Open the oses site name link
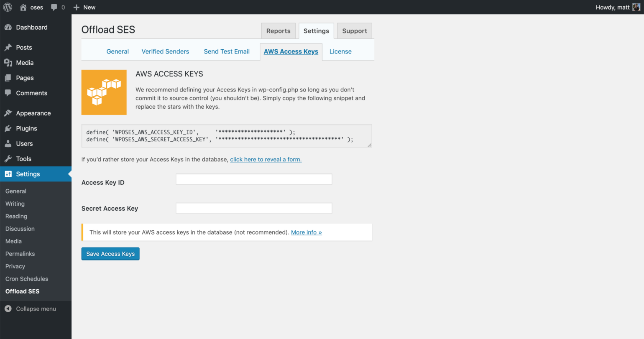Screen dimensions: 644x339 (x=37, y=7)
